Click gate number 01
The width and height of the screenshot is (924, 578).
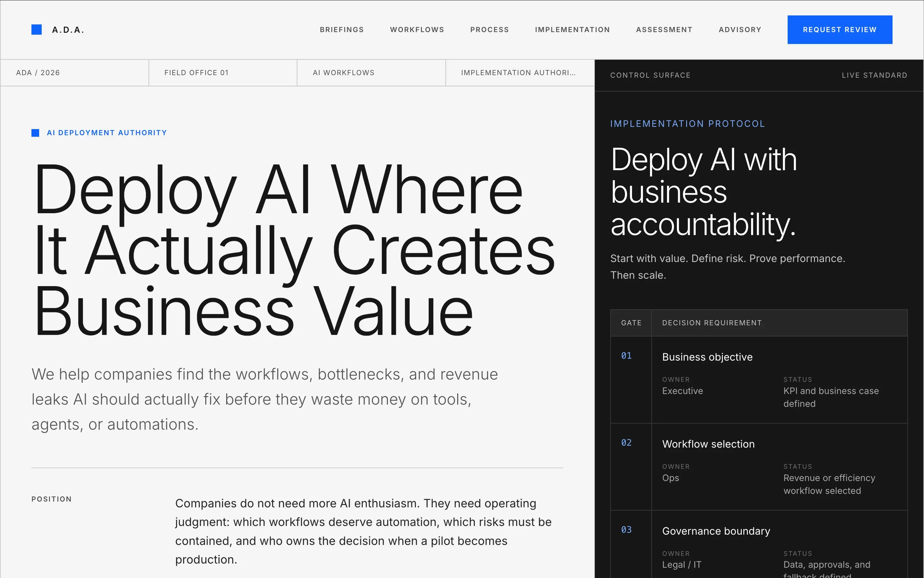click(626, 355)
